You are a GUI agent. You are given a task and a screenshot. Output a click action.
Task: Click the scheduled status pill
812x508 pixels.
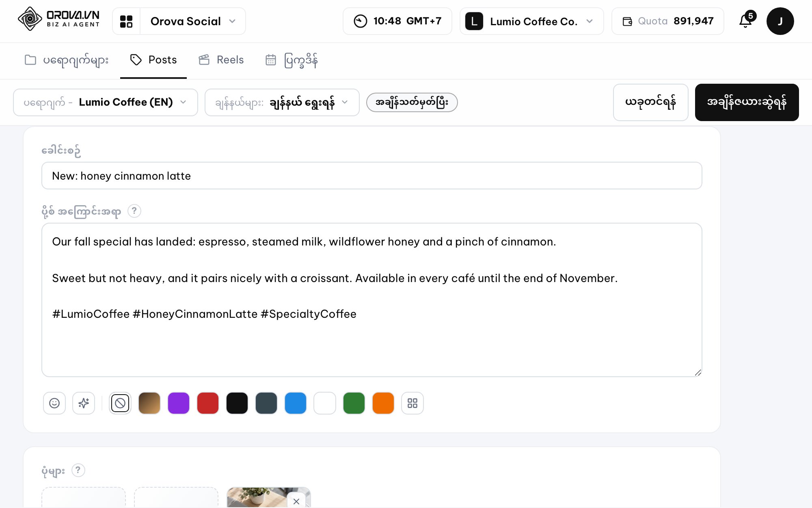(412, 102)
